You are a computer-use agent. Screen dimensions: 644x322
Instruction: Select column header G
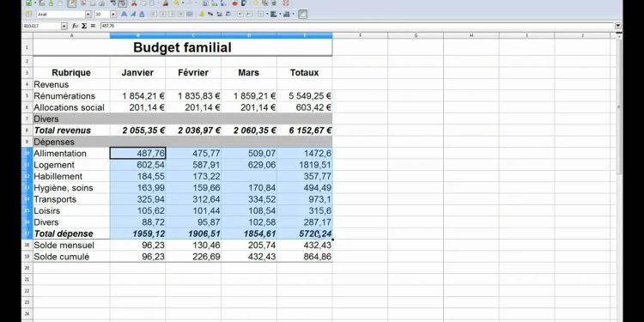416,35
